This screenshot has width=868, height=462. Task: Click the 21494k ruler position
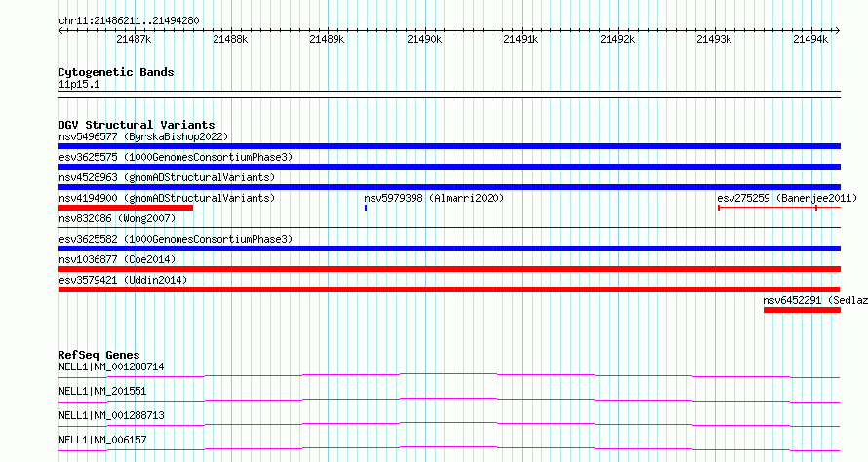tap(810, 39)
